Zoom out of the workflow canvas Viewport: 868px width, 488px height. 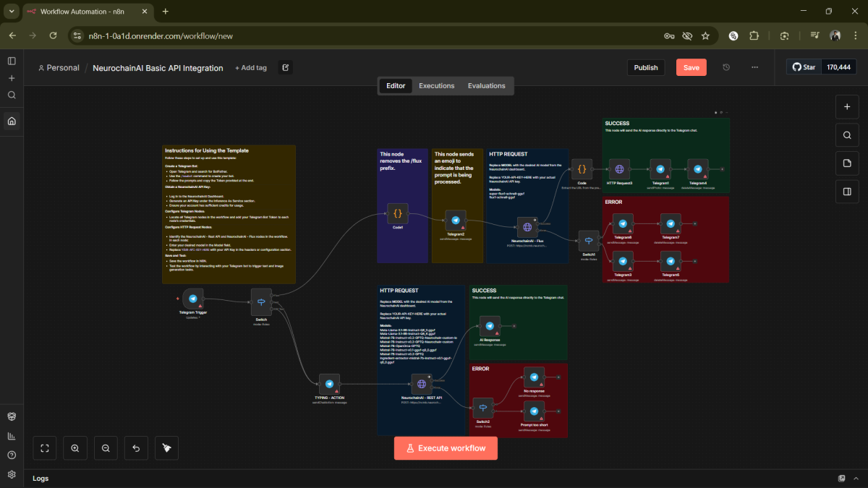(106, 448)
